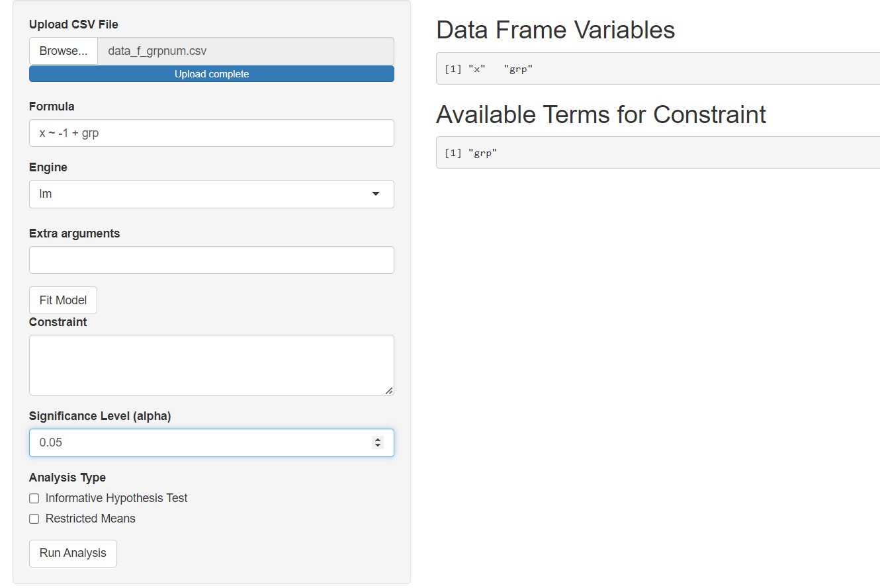880x588 pixels.
Task: Increase alpha with the up stepper arrow
Action: (378, 439)
